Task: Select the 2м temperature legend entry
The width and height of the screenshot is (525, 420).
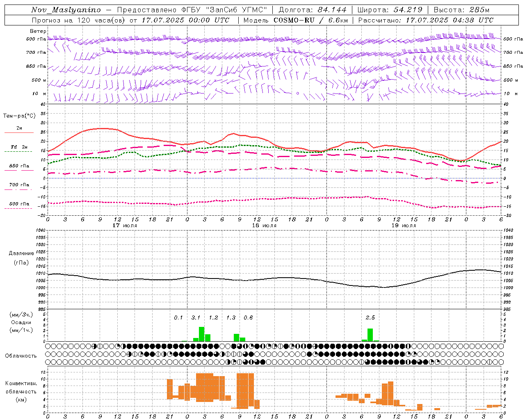Action: click(x=19, y=128)
